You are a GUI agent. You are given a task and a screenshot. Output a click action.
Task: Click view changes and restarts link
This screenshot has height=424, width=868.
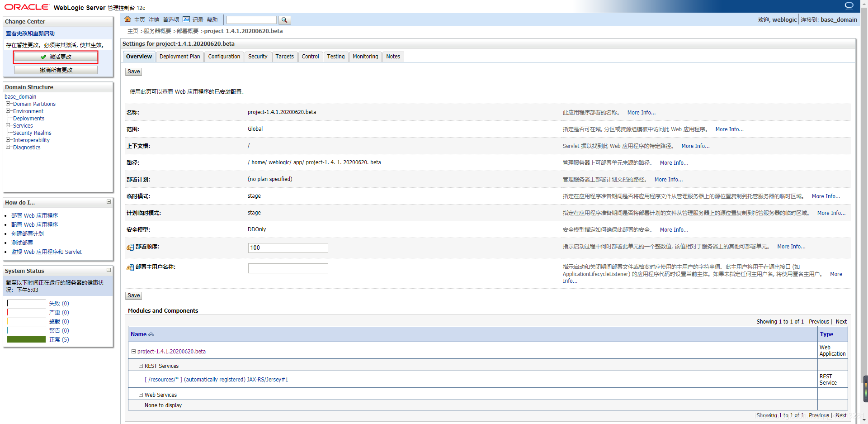30,33
